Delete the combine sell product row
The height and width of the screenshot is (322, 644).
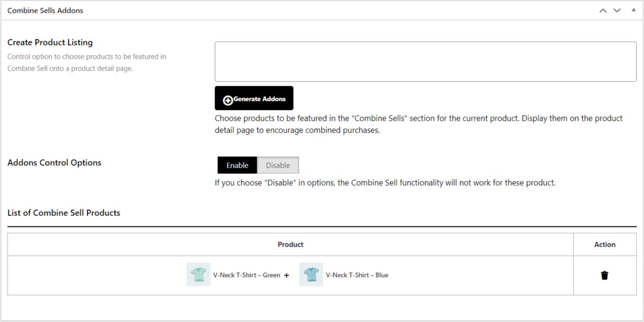tap(604, 276)
